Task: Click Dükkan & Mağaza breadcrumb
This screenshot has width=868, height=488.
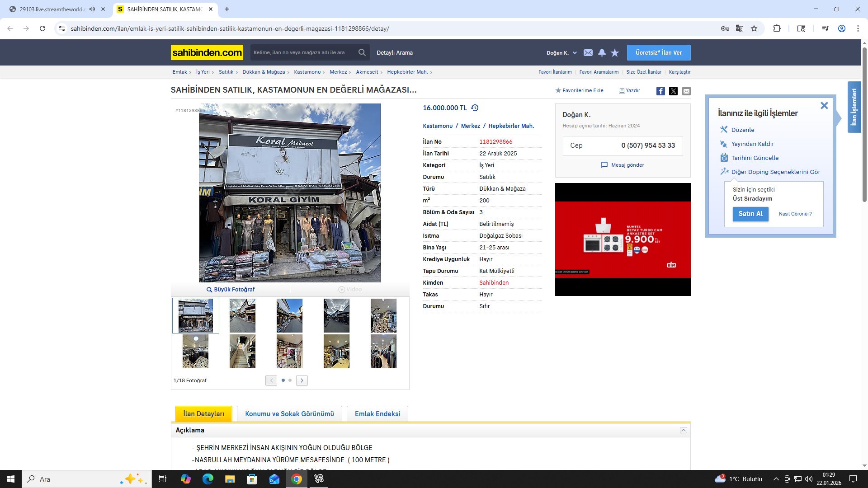Action: pos(264,72)
